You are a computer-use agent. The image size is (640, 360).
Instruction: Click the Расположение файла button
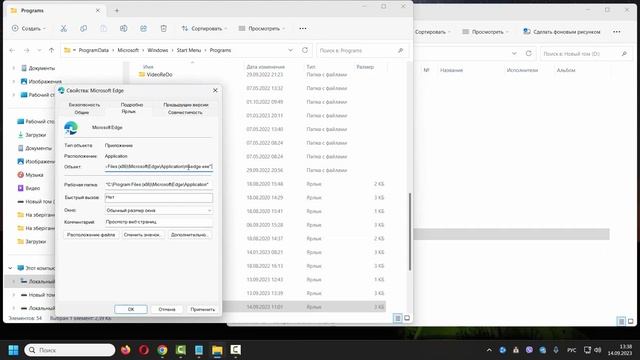(91, 235)
